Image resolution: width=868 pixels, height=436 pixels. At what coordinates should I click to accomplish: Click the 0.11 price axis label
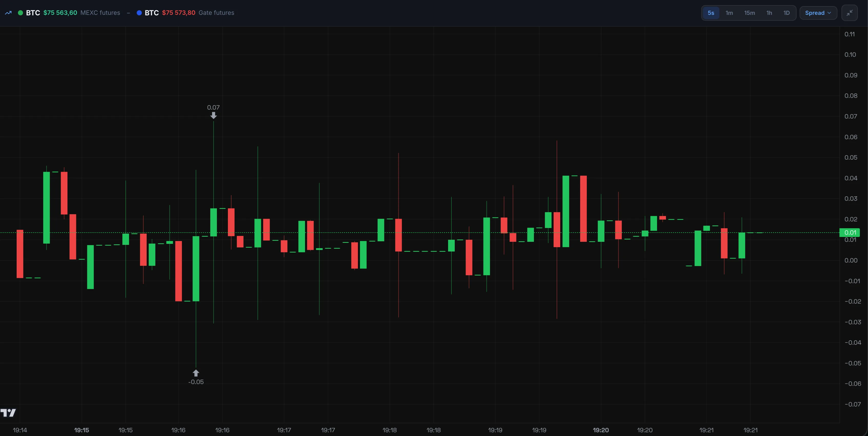click(x=850, y=34)
